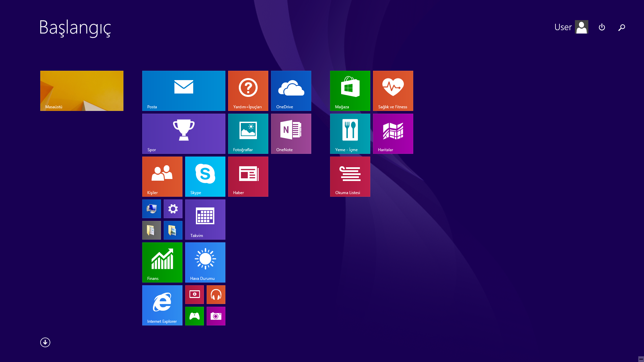This screenshot has height=362, width=644.
Task: Open the Finans chart tile
Action: coord(162,262)
